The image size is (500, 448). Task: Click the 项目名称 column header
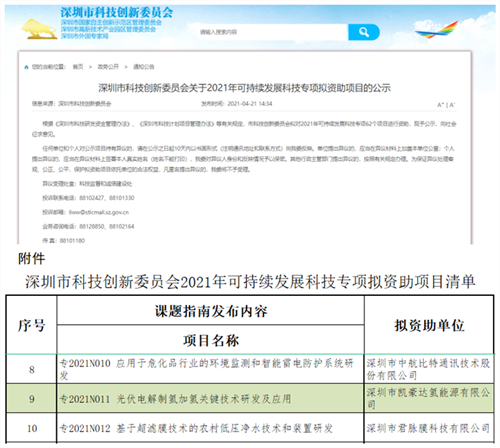[211, 340]
